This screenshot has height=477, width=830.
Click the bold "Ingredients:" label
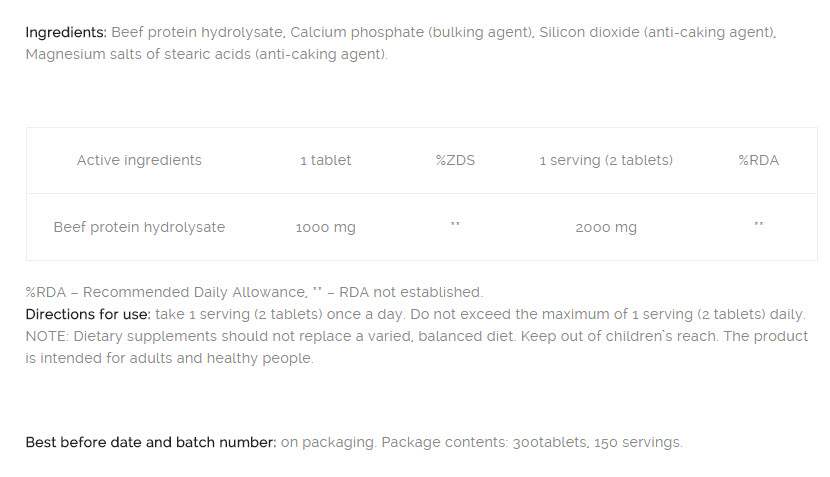point(65,32)
